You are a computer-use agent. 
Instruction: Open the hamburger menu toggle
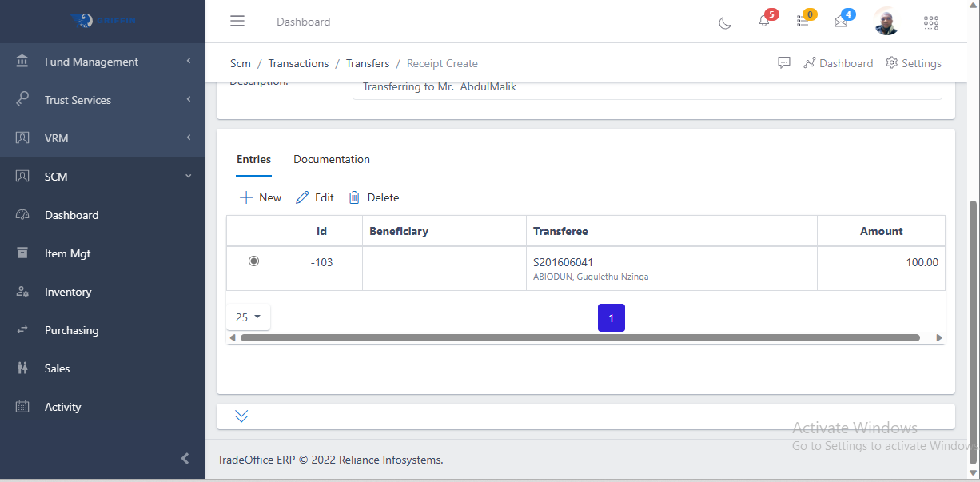point(237,21)
